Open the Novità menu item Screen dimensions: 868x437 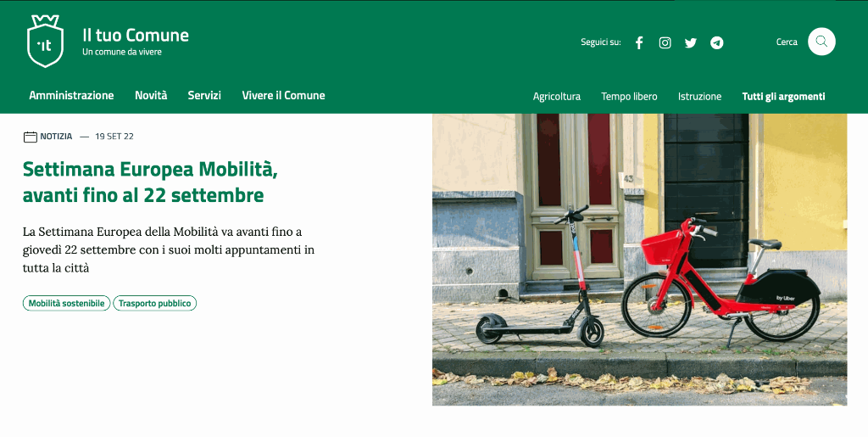point(151,95)
